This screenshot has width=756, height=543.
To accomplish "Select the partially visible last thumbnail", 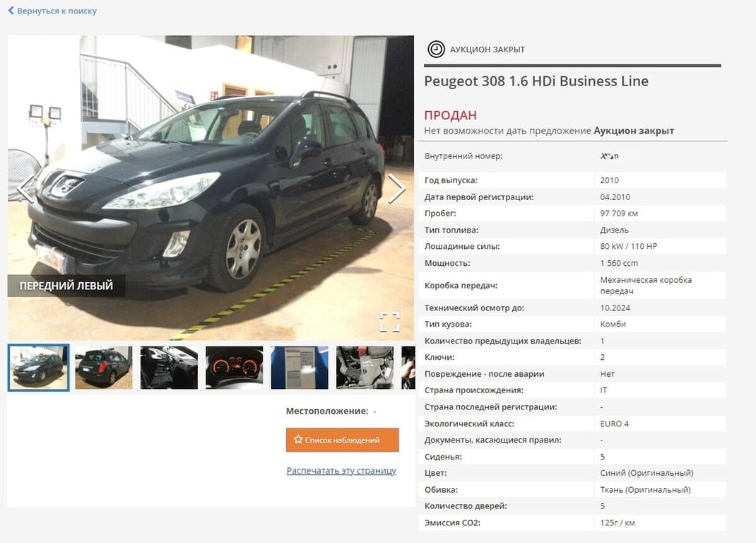I will (408, 368).
